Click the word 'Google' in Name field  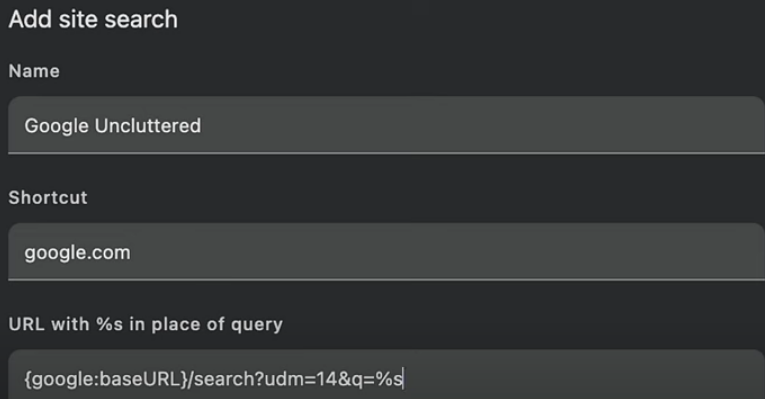point(57,126)
